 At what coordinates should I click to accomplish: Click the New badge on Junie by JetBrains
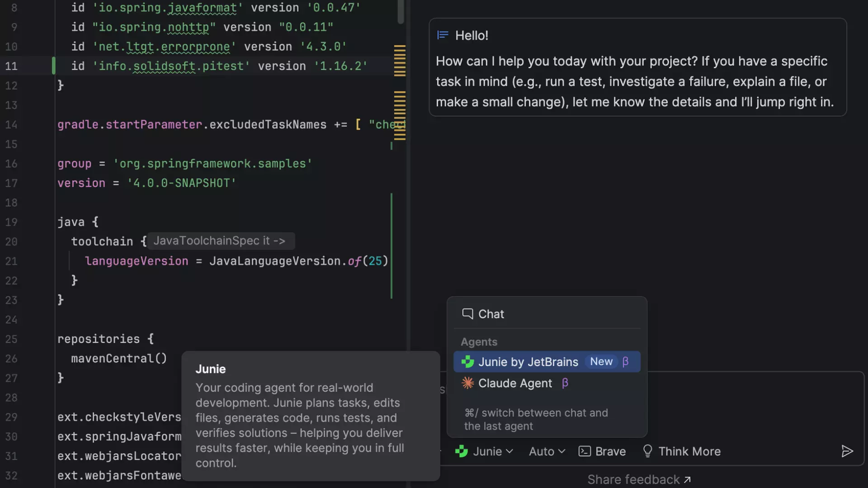(601, 361)
